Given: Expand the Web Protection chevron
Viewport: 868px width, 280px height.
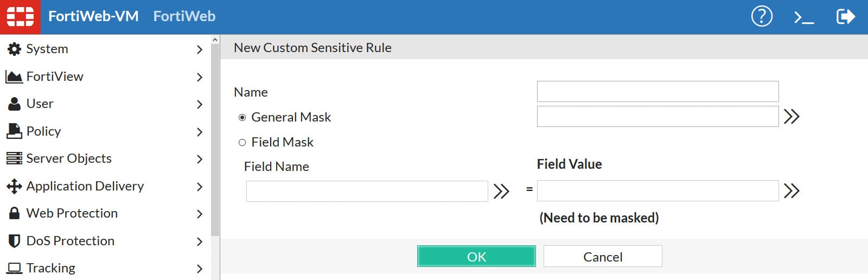Looking at the screenshot, I should point(199,214).
